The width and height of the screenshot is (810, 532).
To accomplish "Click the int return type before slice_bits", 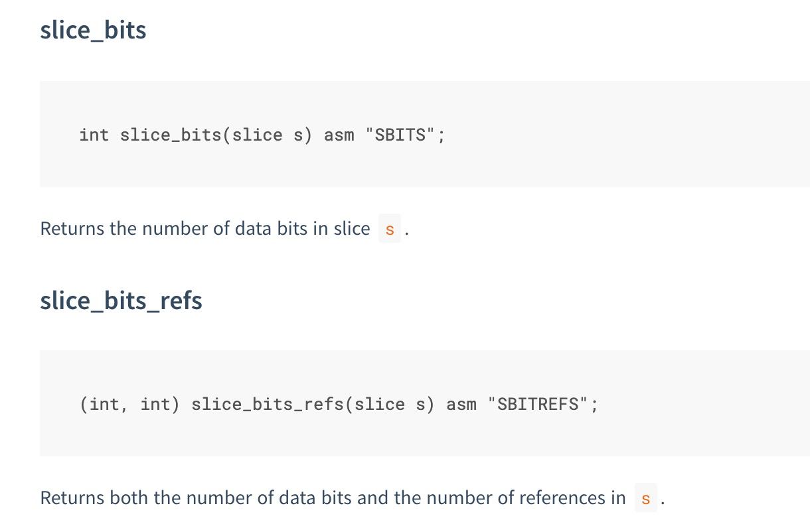I will click(x=94, y=135).
